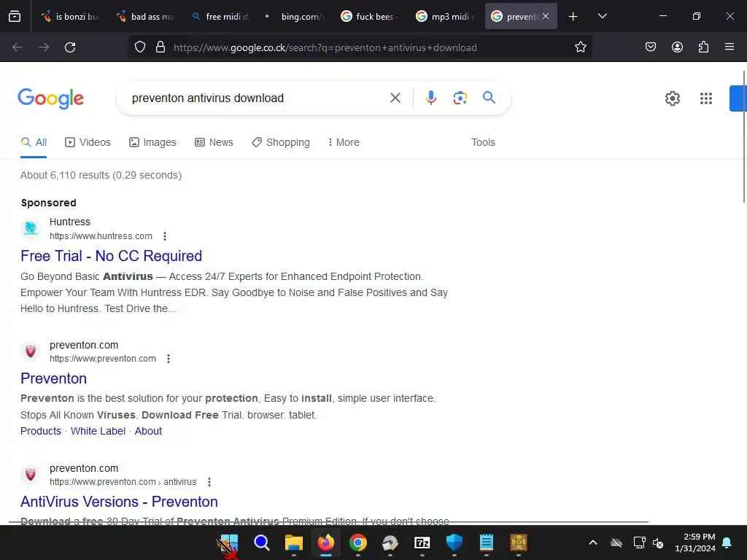Image resolution: width=747 pixels, height=560 pixels.
Task: Expand the More search filters menu
Action: [x=344, y=142]
